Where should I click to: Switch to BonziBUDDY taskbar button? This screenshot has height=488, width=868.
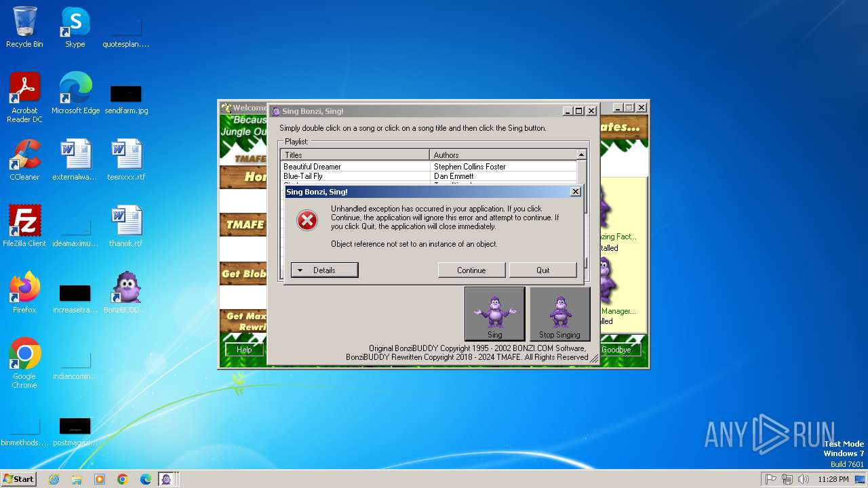tap(167, 479)
